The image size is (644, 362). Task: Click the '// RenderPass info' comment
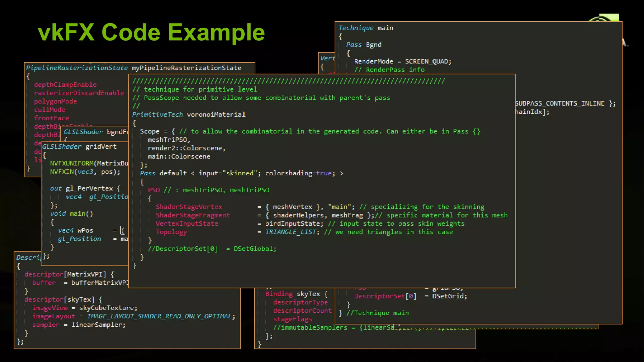389,70
